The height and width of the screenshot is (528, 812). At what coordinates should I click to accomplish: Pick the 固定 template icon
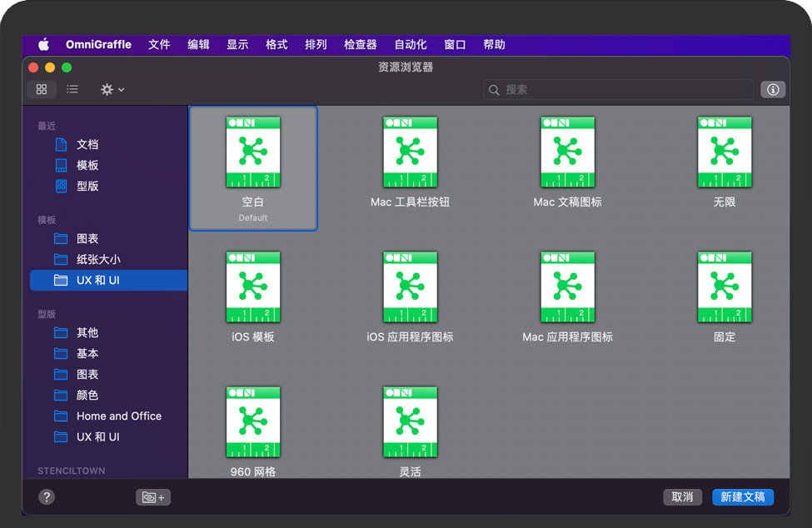pyautogui.click(x=724, y=287)
